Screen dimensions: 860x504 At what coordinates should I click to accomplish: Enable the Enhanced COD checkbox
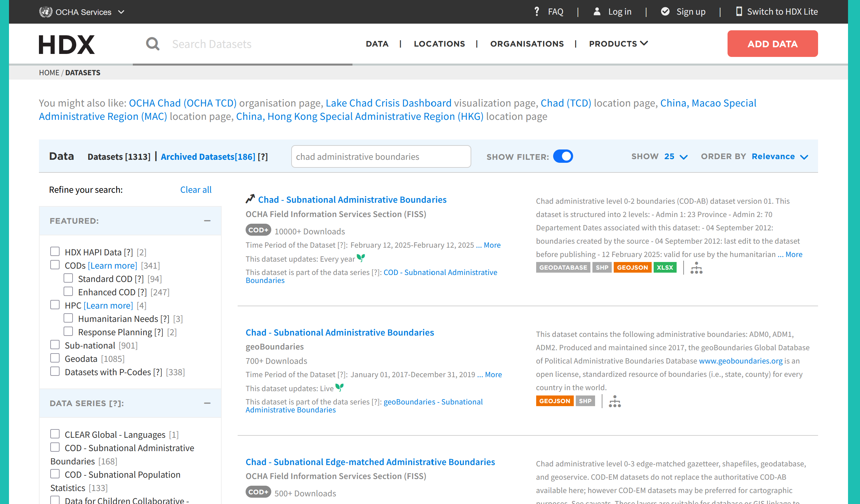[x=68, y=292]
